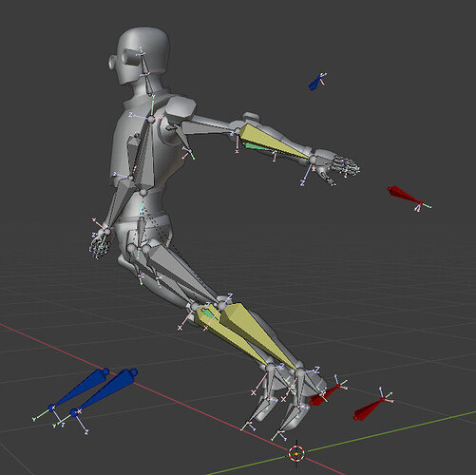Select the red bone overlapping the character's foot
The image size is (476, 475).
click(324, 395)
